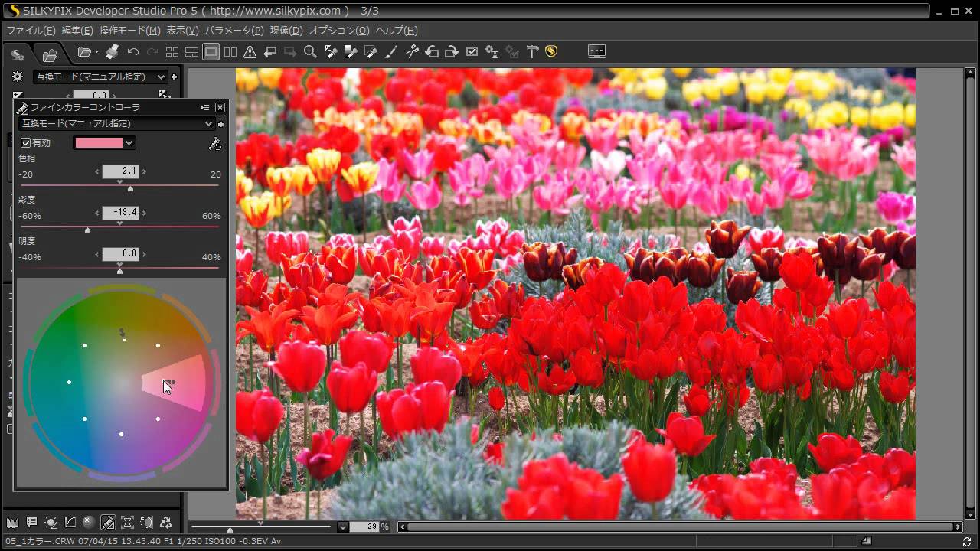Open the オプション(O) menu
This screenshot has width=980, height=551.
(x=339, y=31)
